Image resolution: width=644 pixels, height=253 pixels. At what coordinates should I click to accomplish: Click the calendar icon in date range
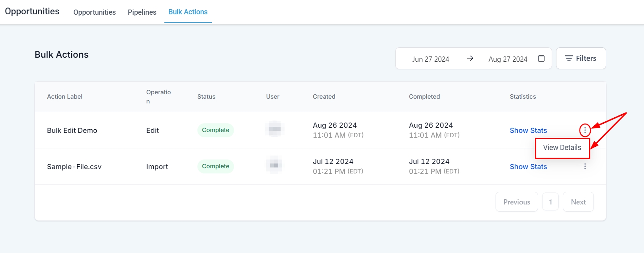click(541, 58)
